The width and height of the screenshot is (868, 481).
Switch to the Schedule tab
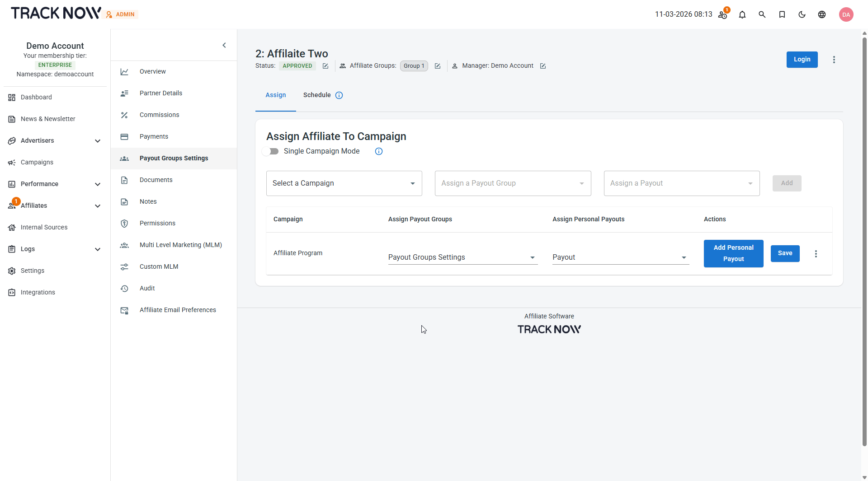point(317,95)
